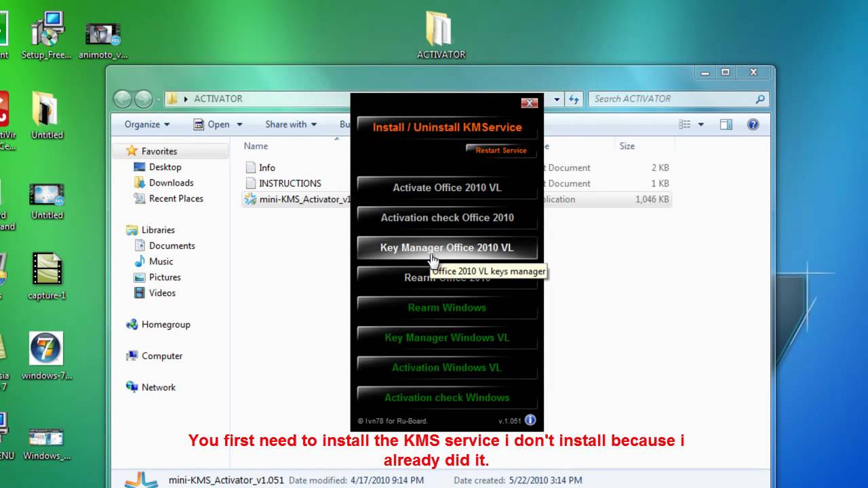Open the animoto_v desktop icon
868x488 pixels.
point(103,33)
